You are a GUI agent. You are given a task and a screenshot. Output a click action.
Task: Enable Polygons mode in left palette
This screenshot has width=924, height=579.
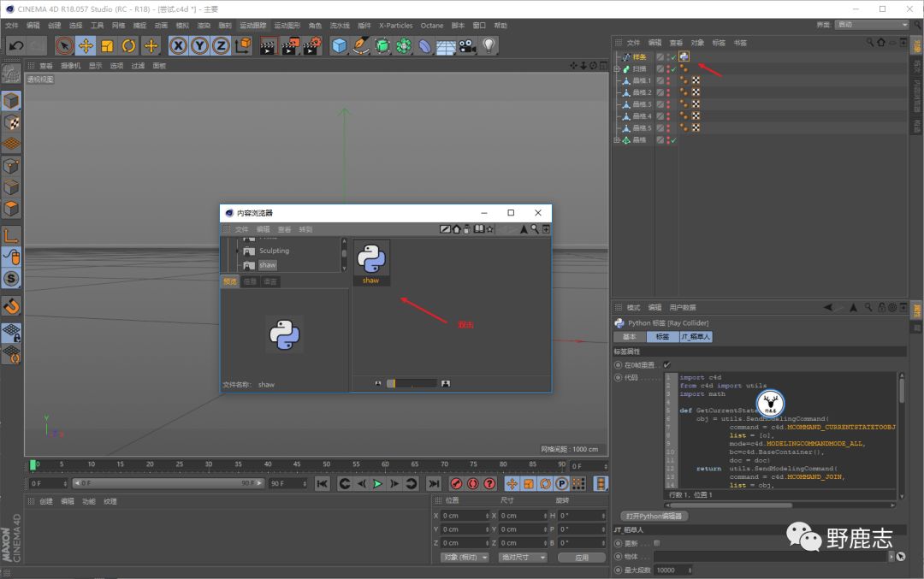11,209
